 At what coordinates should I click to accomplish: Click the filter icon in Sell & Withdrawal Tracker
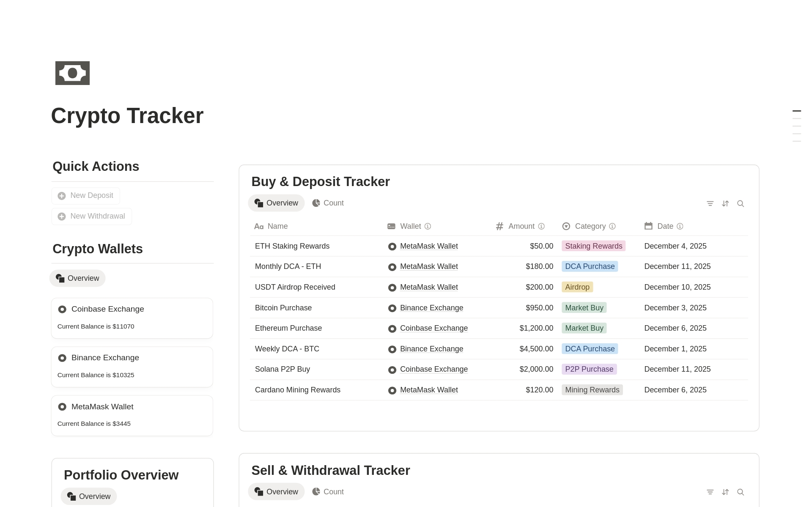click(x=710, y=492)
